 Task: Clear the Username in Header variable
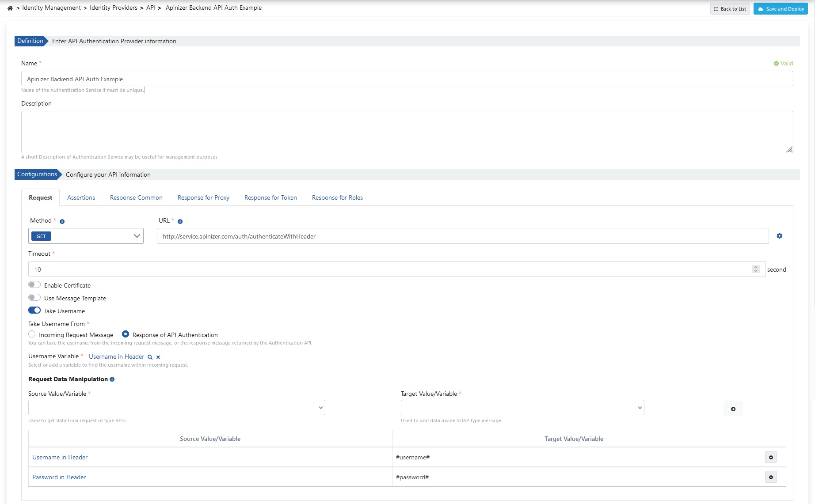158,357
